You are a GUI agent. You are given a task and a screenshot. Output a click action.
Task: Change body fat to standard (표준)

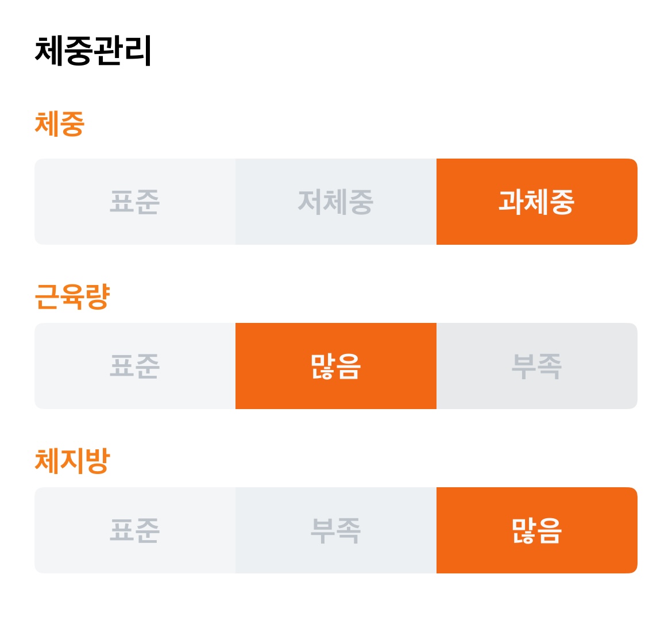(135, 530)
